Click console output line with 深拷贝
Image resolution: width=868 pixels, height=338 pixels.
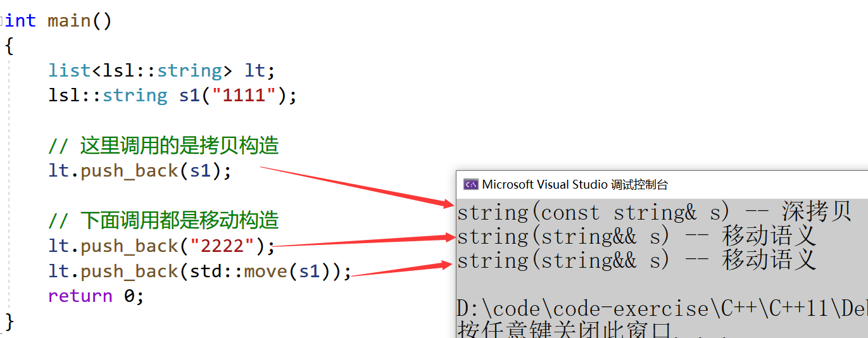654,212
